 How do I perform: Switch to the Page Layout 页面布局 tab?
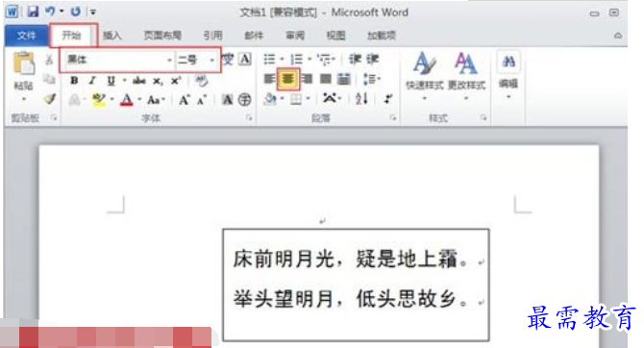click(x=162, y=36)
